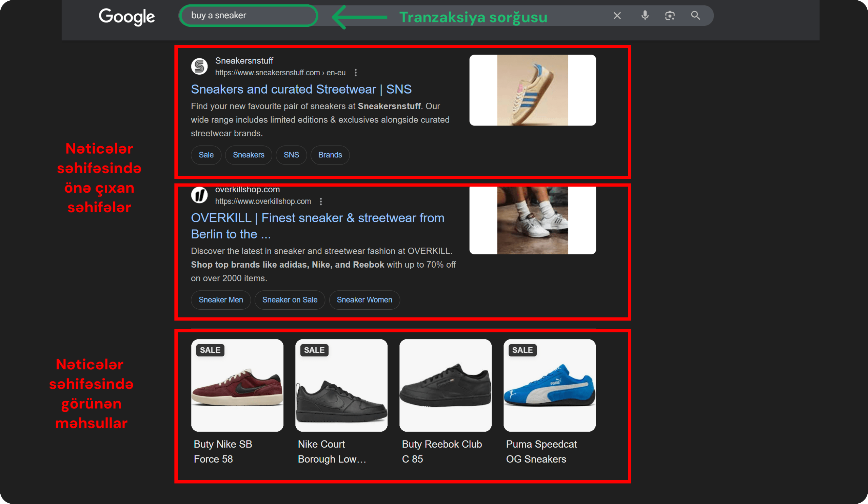The height and width of the screenshot is (504, 868).
Task: Open 'Sneakers and curated Streetwear | SNS' link
Action: [x=301, y=89]
